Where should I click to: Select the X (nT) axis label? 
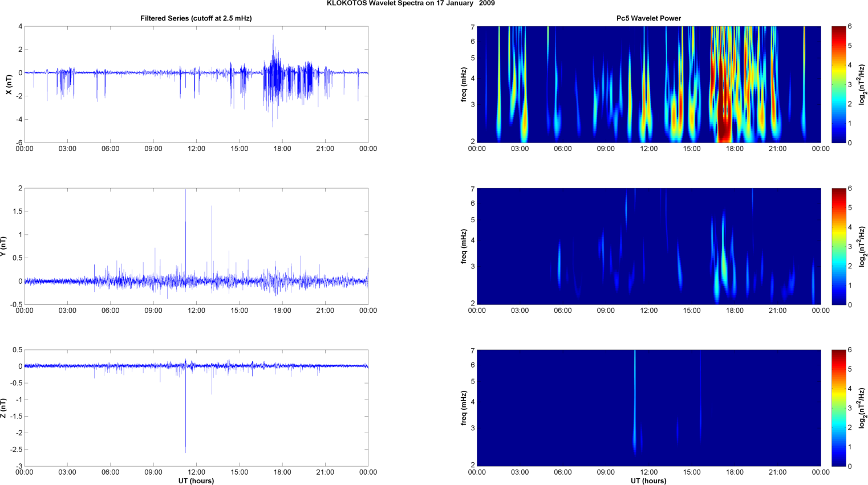pyautogui.click(x=9, y=84)
